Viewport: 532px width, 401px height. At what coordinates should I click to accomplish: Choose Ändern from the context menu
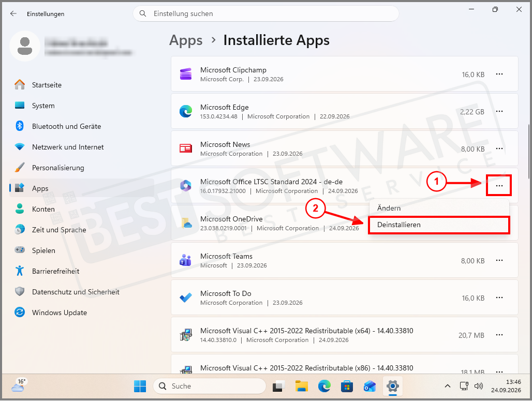439,208
